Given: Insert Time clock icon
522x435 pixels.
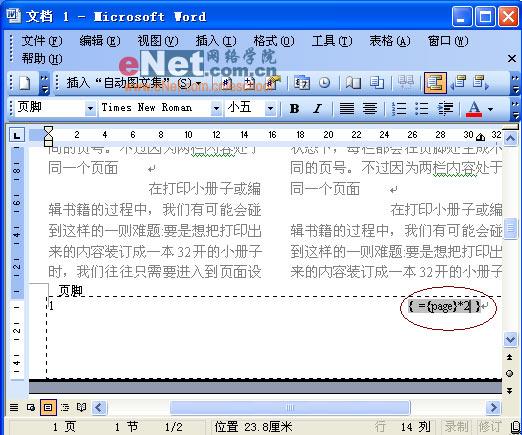Looking at the screenshot, I should tap(324, 83).
